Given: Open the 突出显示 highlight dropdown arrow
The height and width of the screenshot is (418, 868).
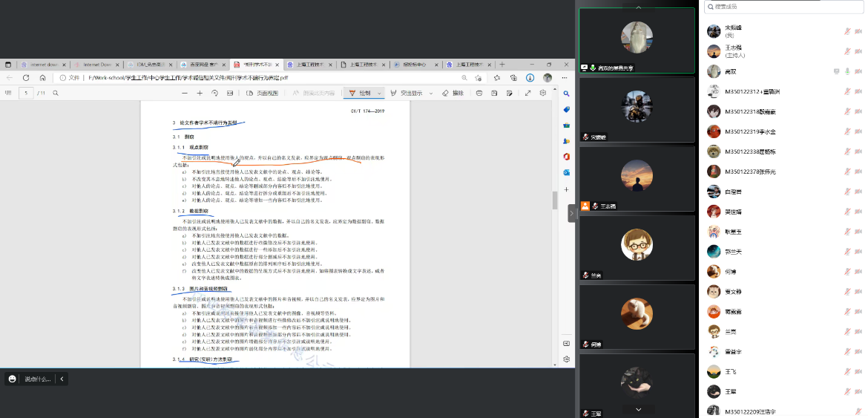Looking at the screenshot, I should coord(433,93).
